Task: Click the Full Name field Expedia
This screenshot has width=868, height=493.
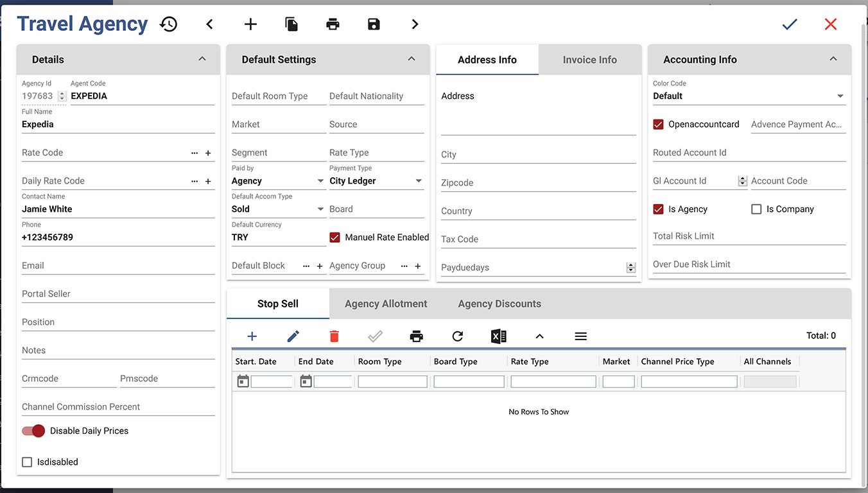Action: pos(118,125)
